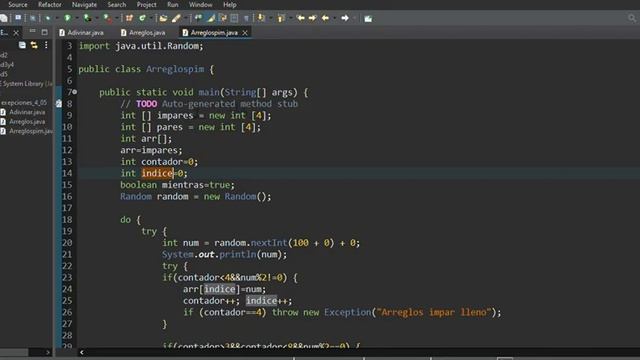Open the Project menu
The height and width of the screenshot is (360, 640).
tap(147, 4)
